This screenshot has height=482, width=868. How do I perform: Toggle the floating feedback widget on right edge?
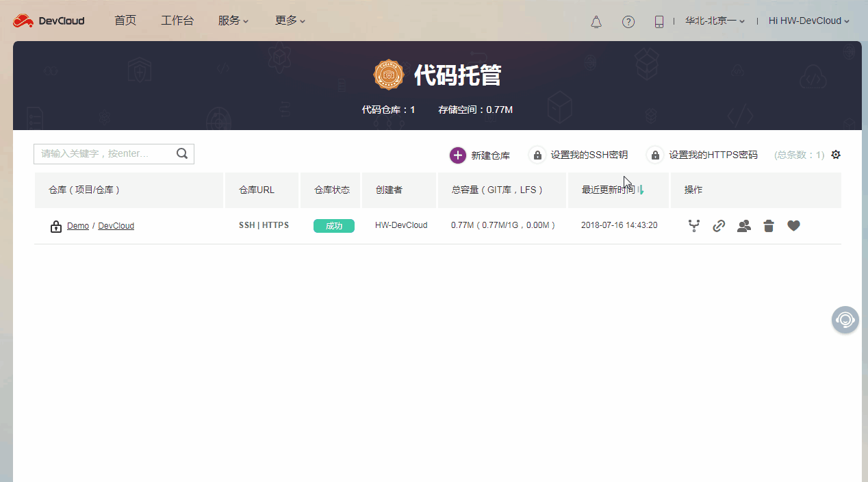(x=845, y=319)
